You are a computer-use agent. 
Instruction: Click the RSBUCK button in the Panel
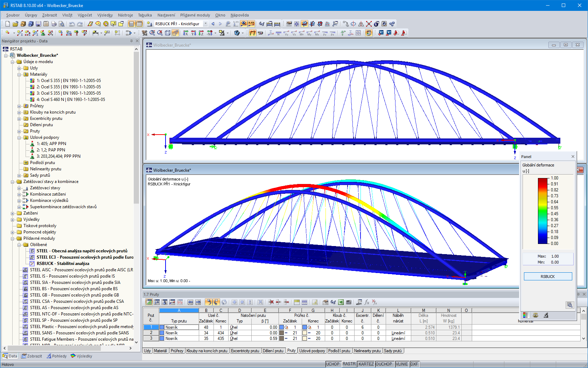tap(548, 277)
